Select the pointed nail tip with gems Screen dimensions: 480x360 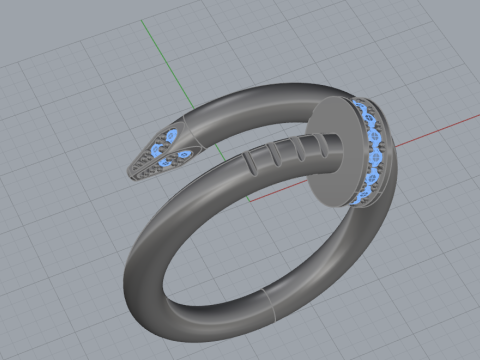(162, 152)
